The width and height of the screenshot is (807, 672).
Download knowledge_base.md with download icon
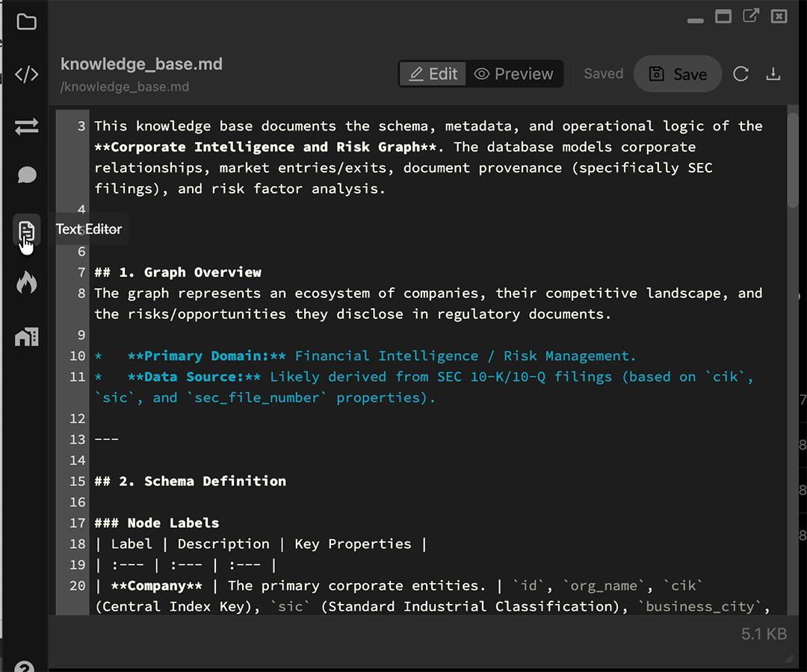[x=773, y=74]
